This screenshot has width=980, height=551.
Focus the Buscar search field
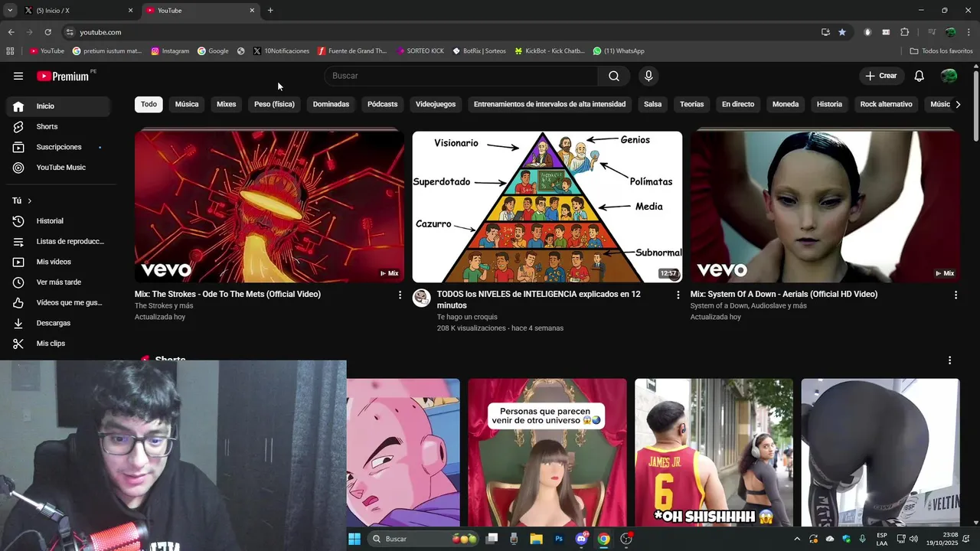point(462,76)
